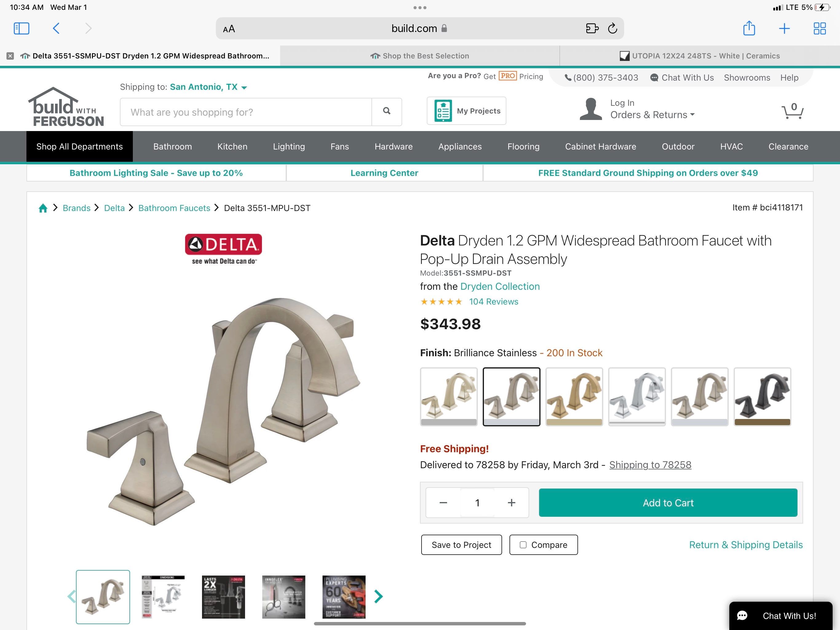Show next product image thumbnails
The width and height of the screenshot is (840, 630).
point(378,596)
